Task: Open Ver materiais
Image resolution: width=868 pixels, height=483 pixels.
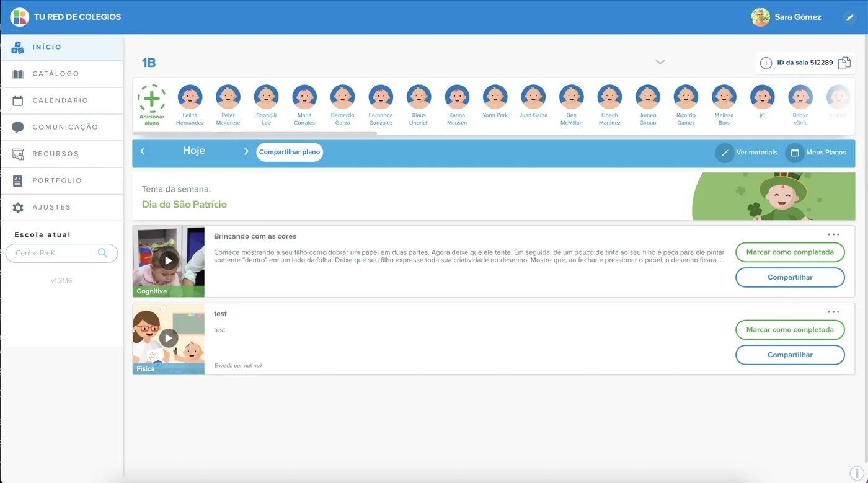Action: [x=746, y=153]
